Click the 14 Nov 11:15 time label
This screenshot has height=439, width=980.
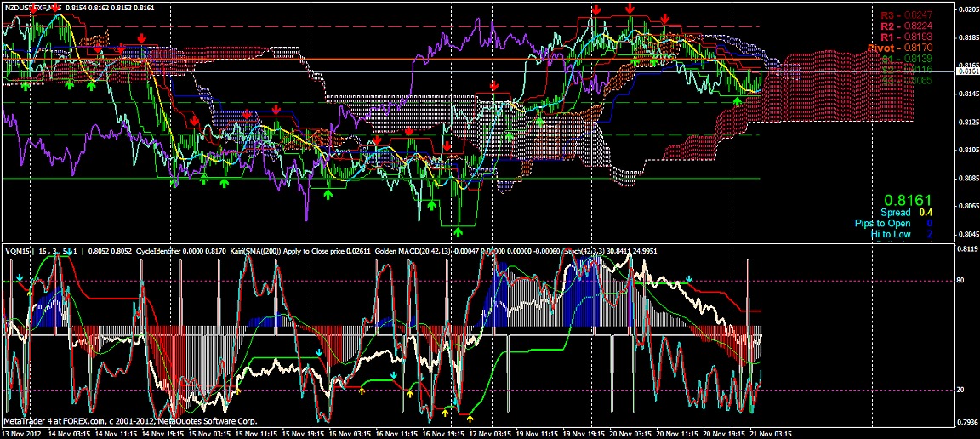115,433
